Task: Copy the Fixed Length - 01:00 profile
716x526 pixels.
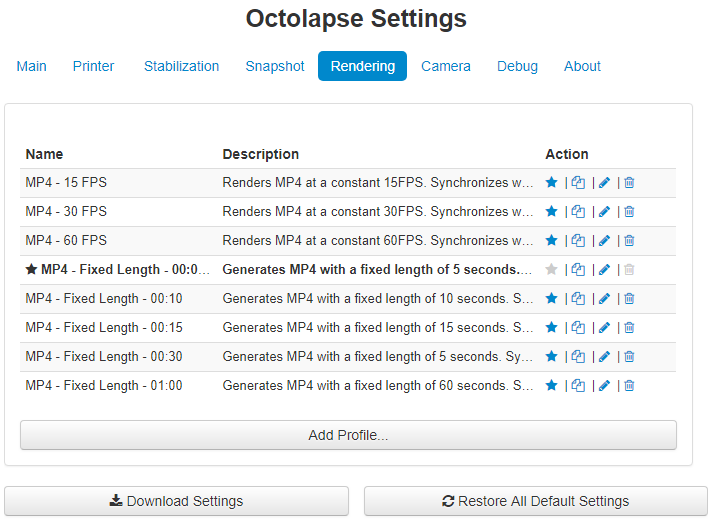Action: [578, 385]
